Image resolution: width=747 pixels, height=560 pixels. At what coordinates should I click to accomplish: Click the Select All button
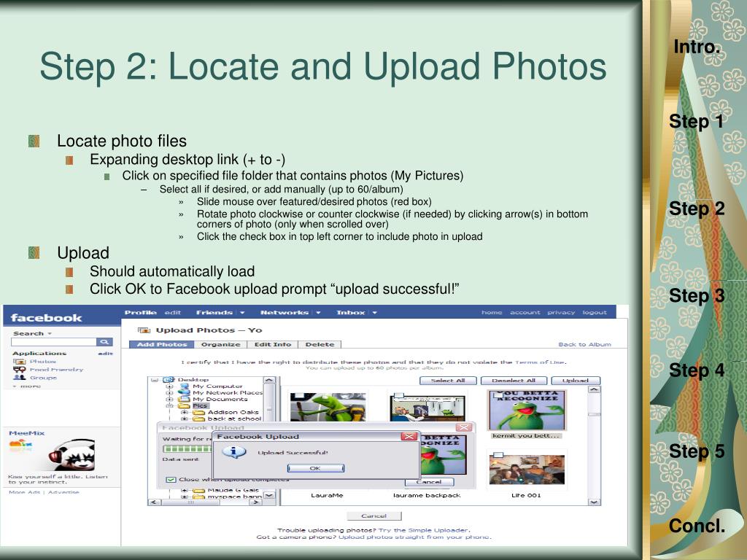point(448,381)
